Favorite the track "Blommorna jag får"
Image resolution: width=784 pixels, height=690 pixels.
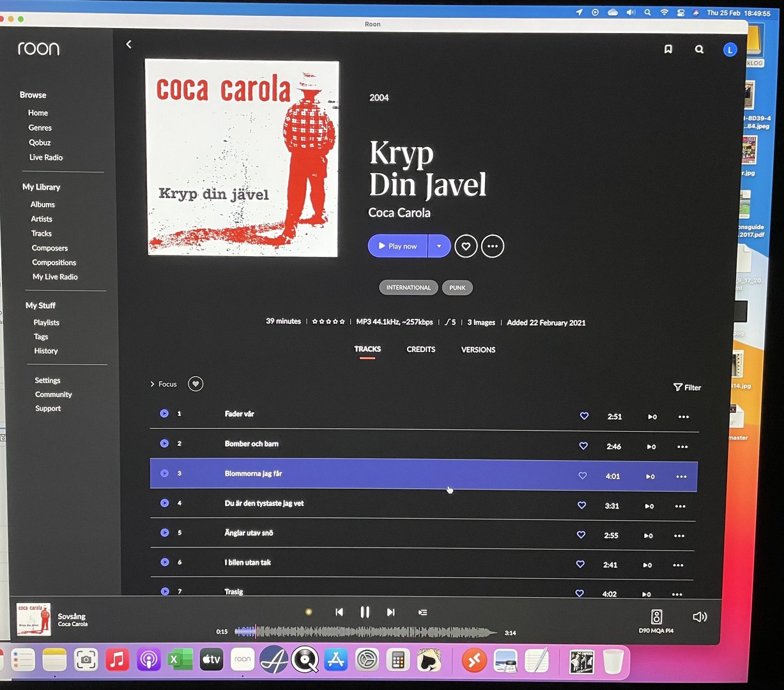point(582,476)
